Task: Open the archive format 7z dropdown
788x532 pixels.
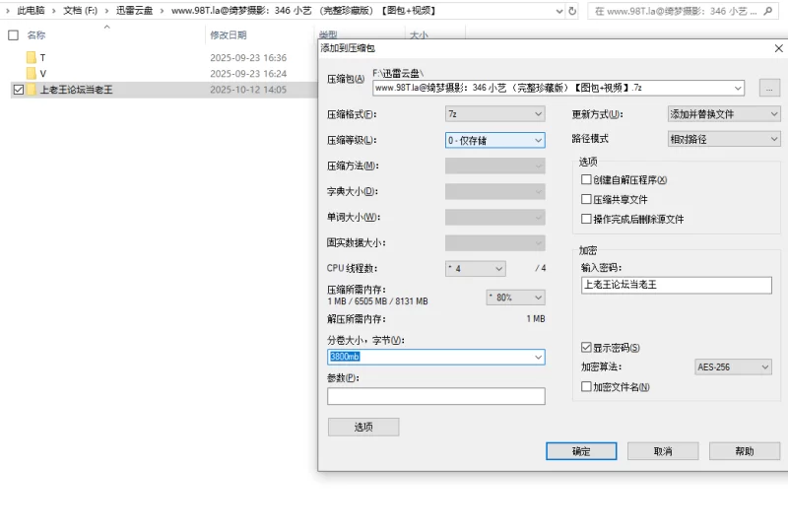Action: pos(494,114)
